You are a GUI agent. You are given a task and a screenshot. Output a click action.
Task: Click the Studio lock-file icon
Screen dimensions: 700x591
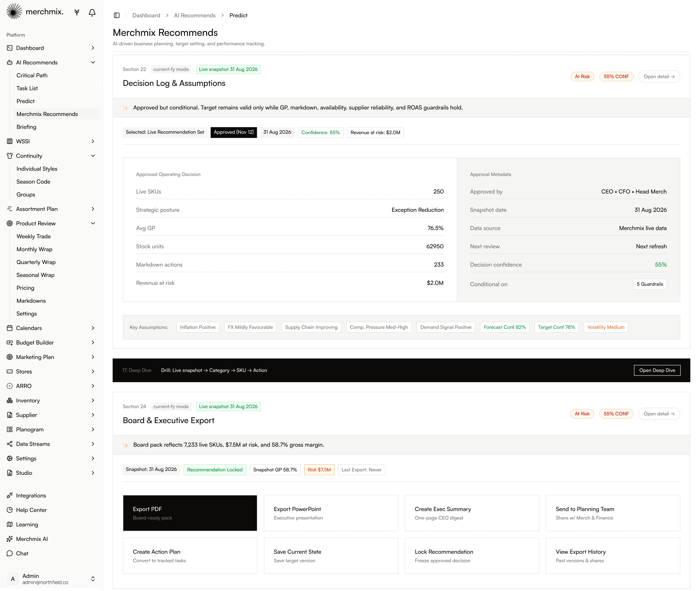click(10, 473)
